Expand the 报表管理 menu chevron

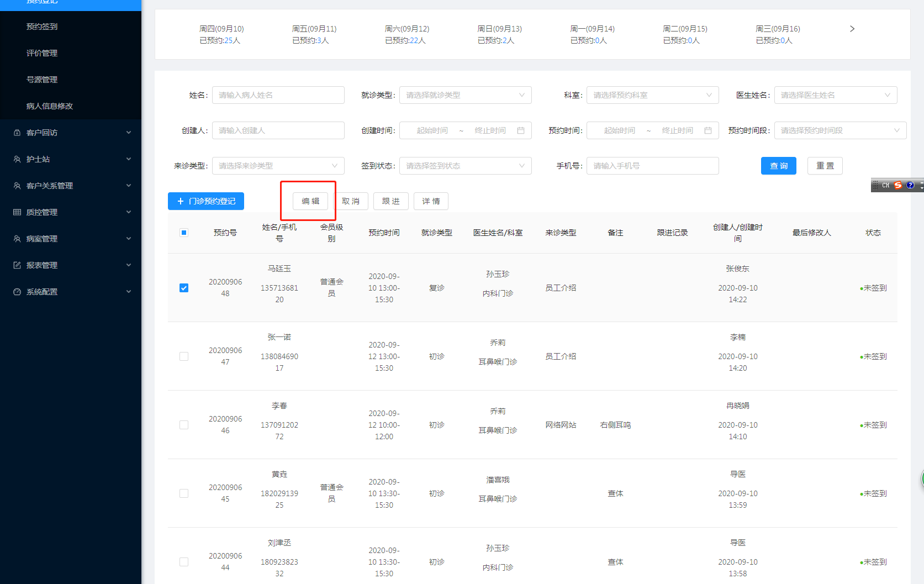[129, 265]
